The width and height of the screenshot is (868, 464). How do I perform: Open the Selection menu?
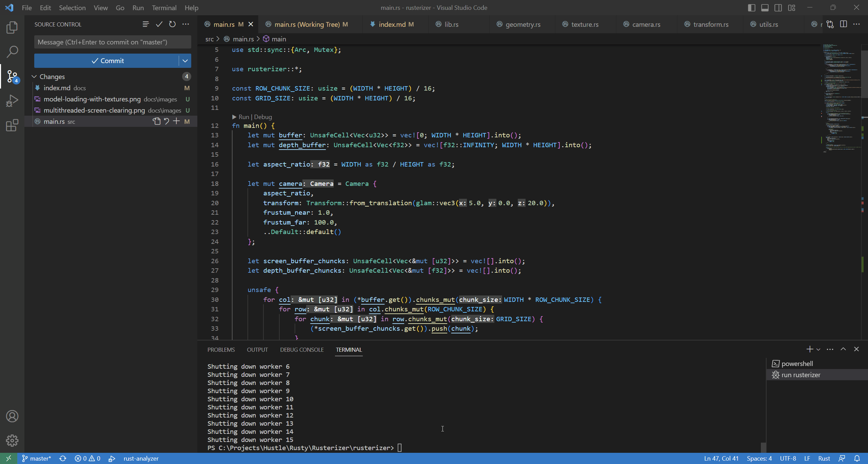pos(72,8)
